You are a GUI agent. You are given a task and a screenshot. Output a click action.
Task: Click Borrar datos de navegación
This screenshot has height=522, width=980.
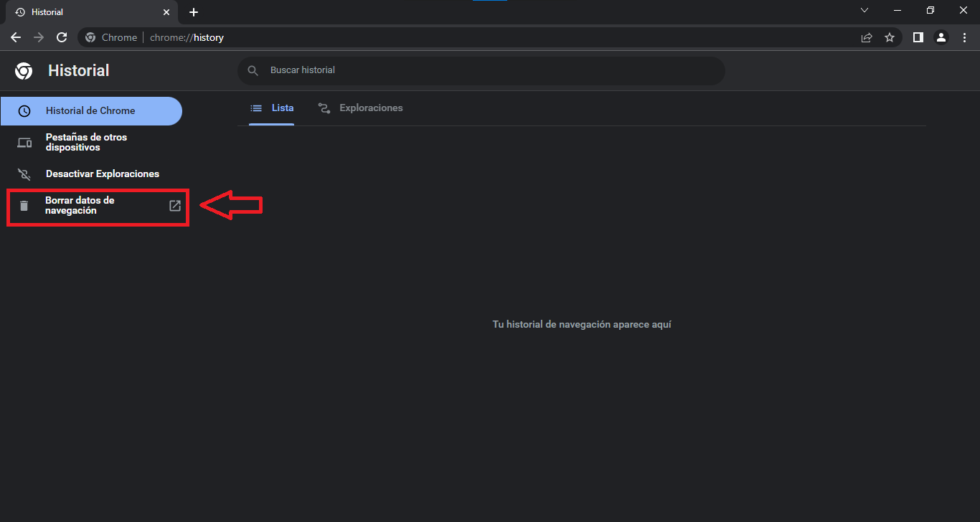pos(80,206)
